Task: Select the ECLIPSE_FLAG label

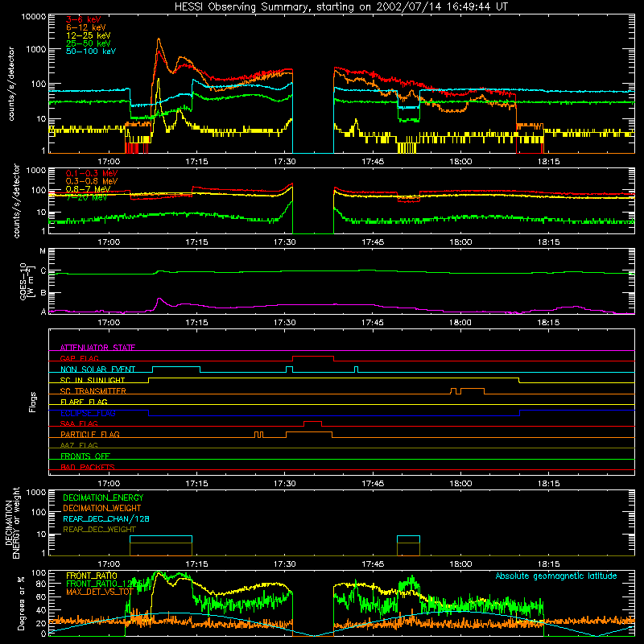Action: [x=88, y=413]
